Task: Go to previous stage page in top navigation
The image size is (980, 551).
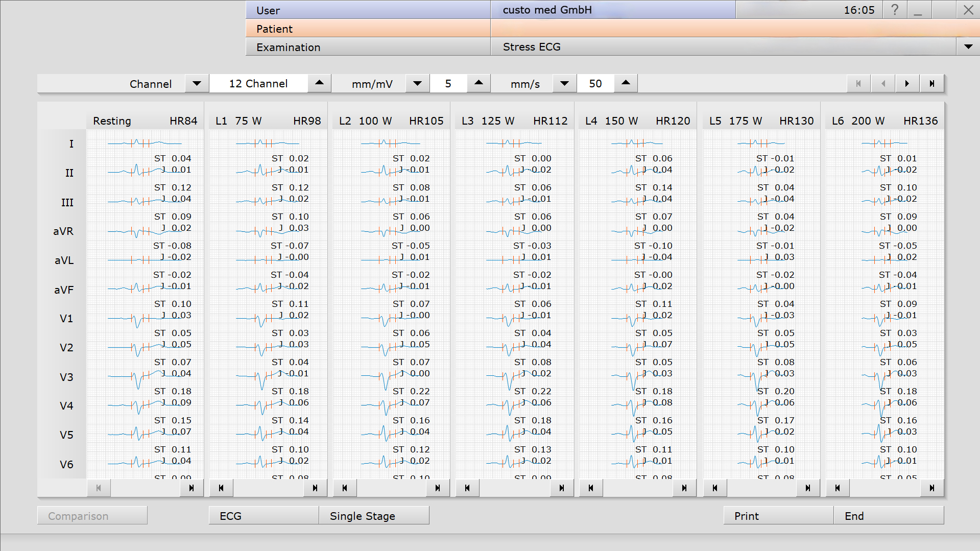Action: 883,83
